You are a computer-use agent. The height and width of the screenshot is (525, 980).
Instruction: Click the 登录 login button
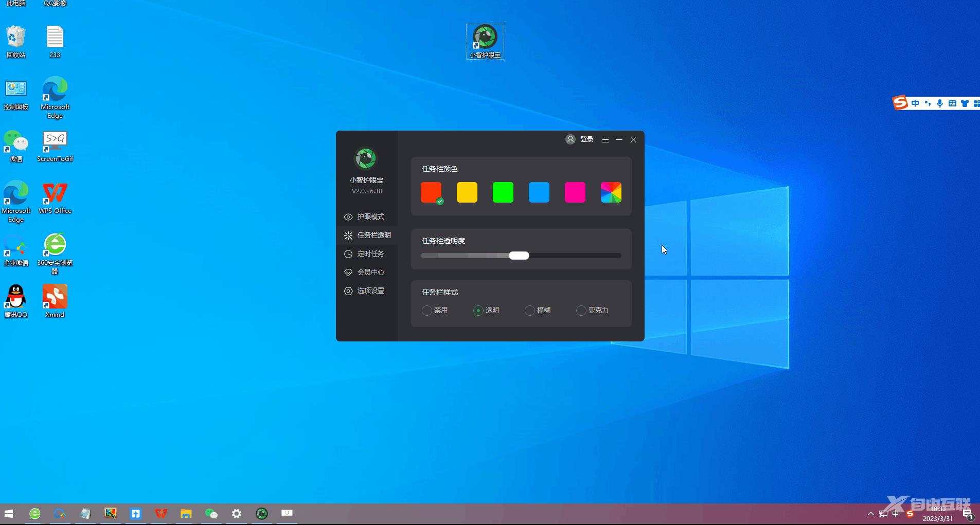(x=587, y=139)
